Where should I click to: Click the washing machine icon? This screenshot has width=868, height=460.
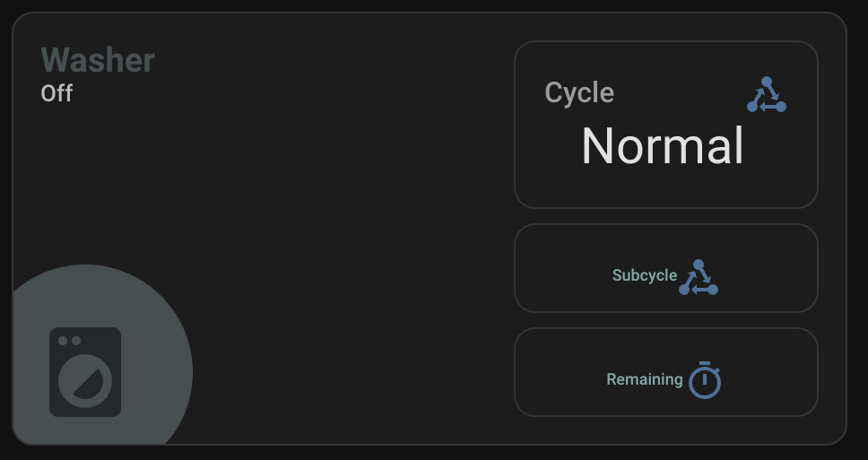[x=85, y=372]
